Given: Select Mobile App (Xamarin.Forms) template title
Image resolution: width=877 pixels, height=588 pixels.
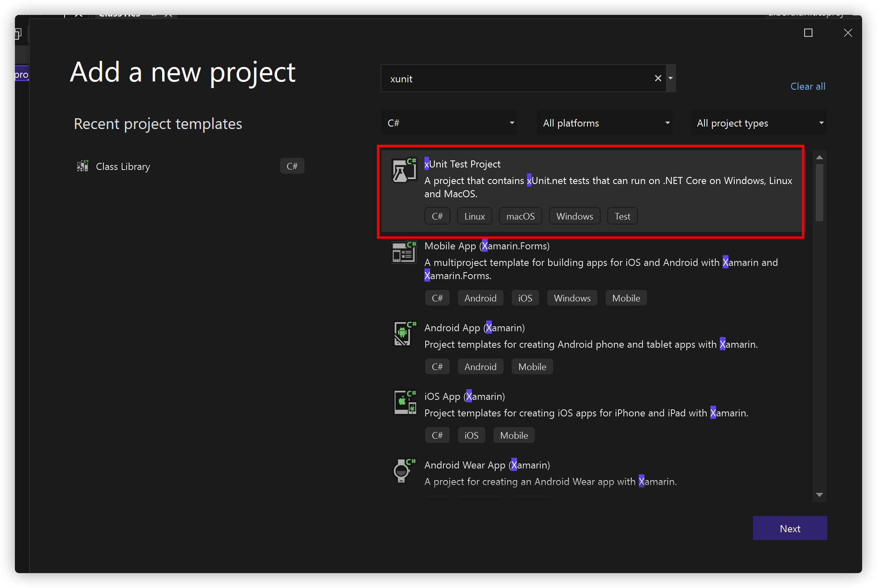Looking at the screenshot, I should click(x=487, y=246).
